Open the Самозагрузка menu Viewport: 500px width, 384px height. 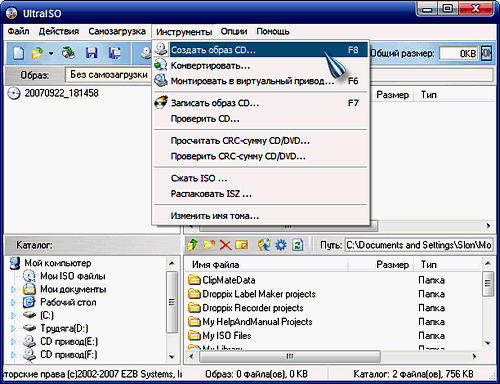click(x=117, y=31)
